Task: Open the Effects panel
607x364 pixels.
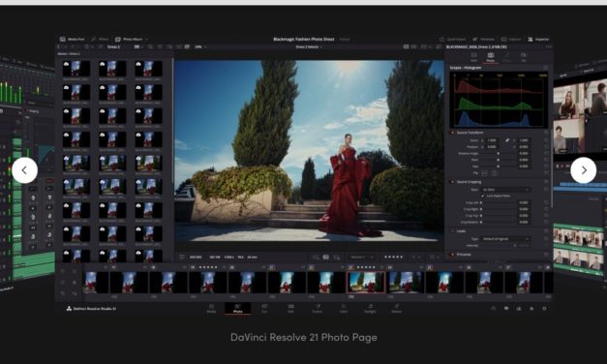Action: click(101, 39)
